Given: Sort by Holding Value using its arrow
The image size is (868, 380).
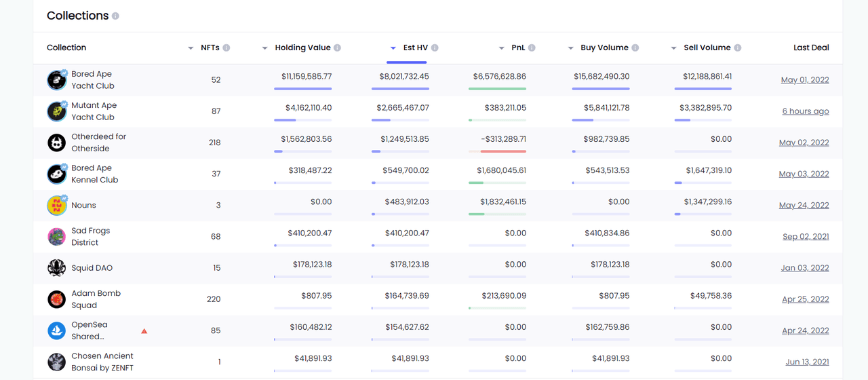Looking at the screenshot, I should pos(265,48).
